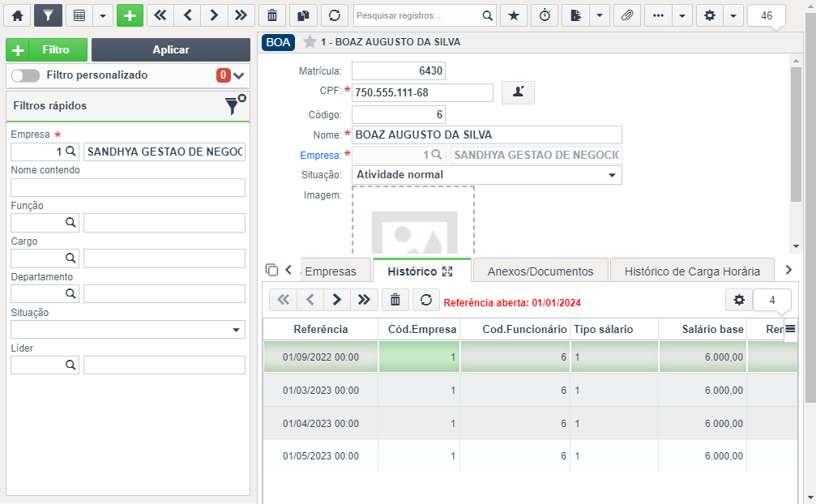The image size is (816, 504).
Task: Go to previous record in top toolbar
Action: click(187, 15)
